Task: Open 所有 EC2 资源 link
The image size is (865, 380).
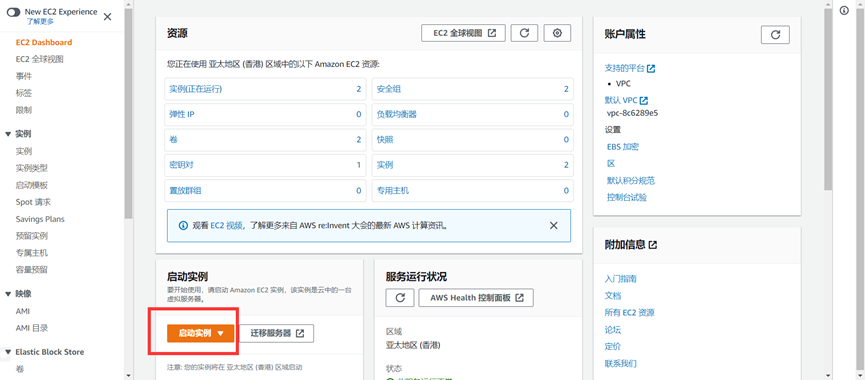Action: pyautogui.click(x=629, y=313)
